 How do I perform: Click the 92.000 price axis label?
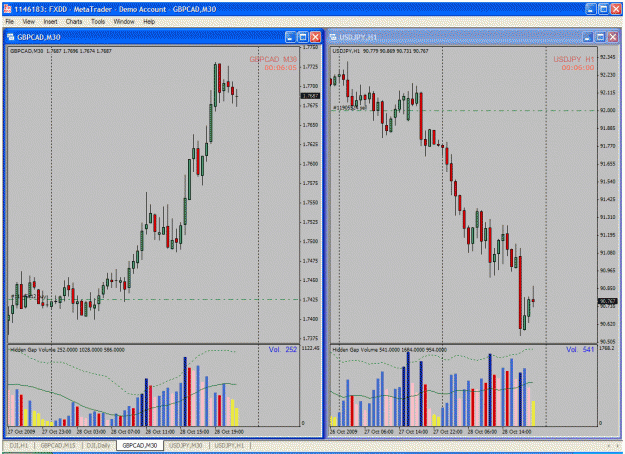tap(607, 110)
